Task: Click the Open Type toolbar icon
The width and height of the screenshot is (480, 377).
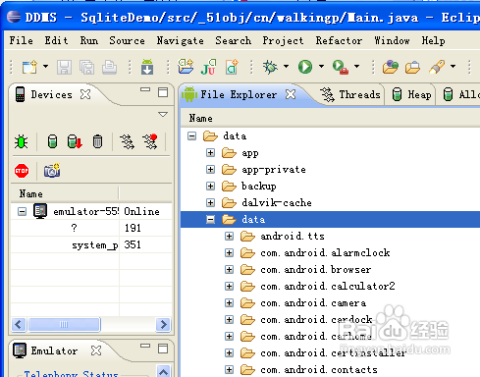Action: pyautogui.click(x=390, y=67)
